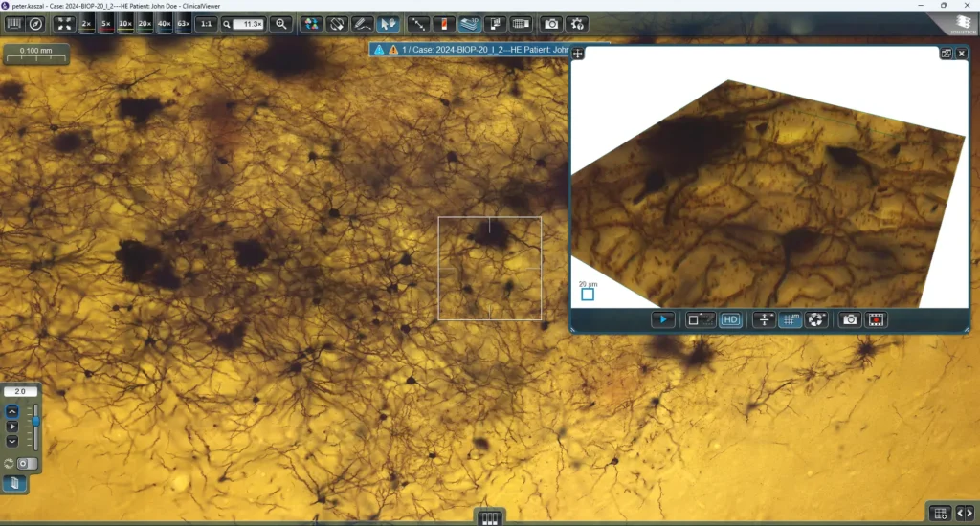Click the 20 µm scale box in 3D view
This screenshot has height=526, width=980.
[x=588, y=295]
